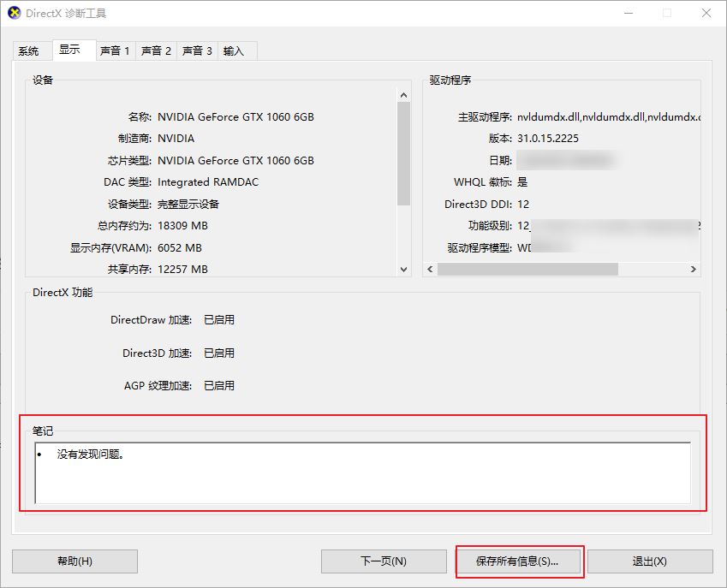
Task: Exit via the 退出(X) button
Action: 650,561
